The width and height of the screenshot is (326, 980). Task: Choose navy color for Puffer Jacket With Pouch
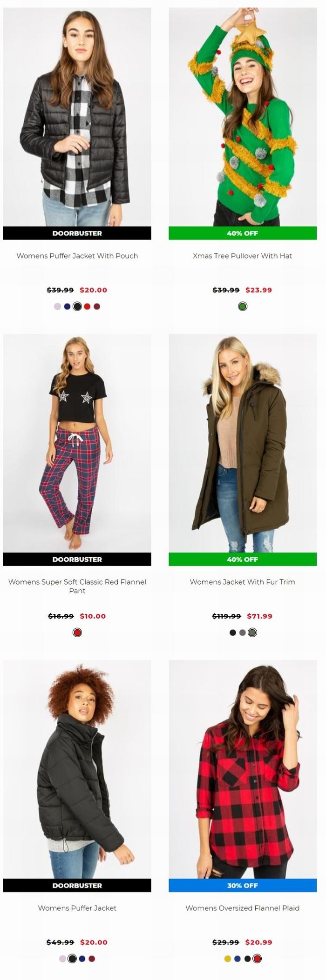(67, 307)
